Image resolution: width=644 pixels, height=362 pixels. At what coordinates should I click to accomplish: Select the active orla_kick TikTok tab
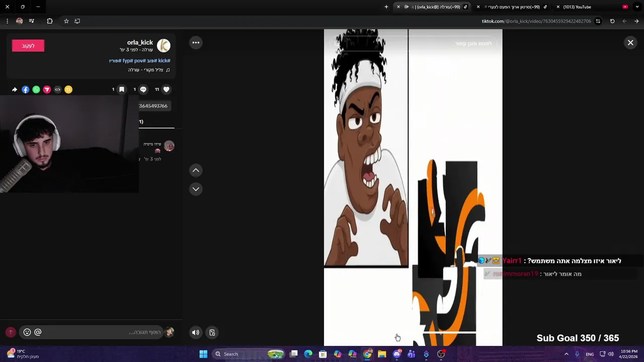coord(433,7)
